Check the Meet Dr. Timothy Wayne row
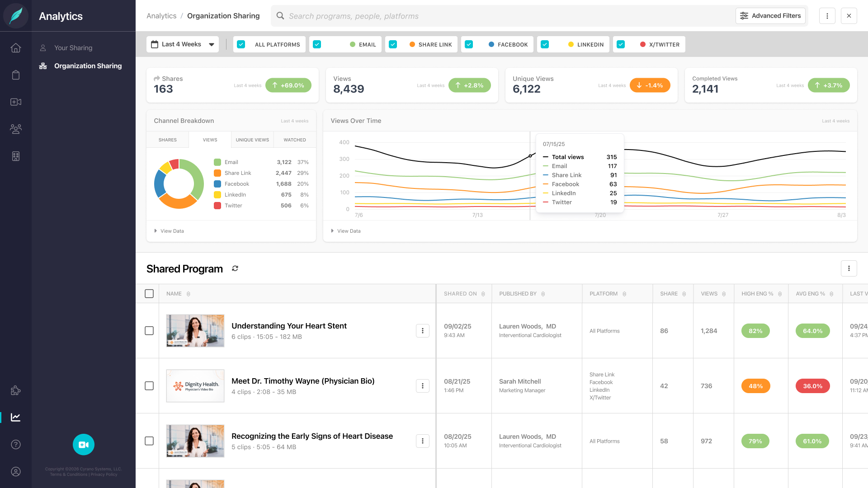 pos(149,386)
